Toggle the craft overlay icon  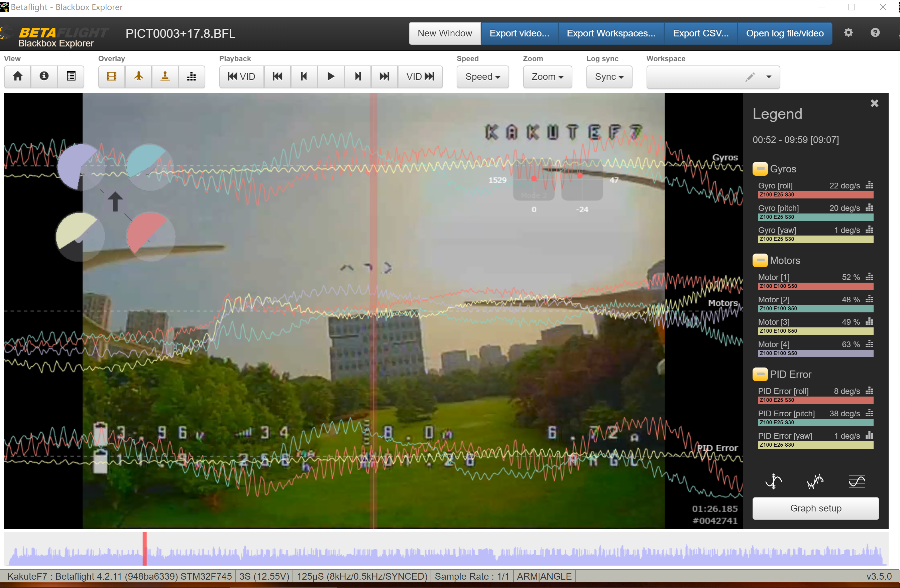tap(138, 77)
